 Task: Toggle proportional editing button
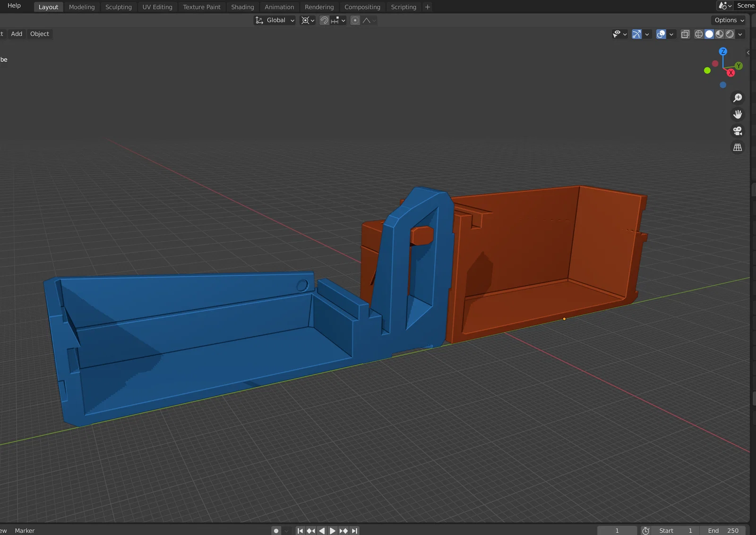355,20
